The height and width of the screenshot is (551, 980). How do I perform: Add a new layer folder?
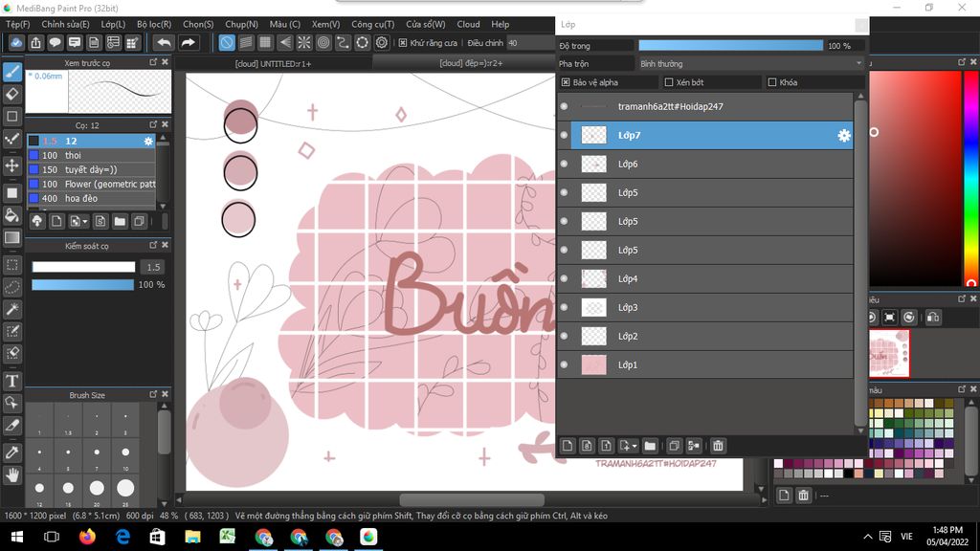(650, 446)
